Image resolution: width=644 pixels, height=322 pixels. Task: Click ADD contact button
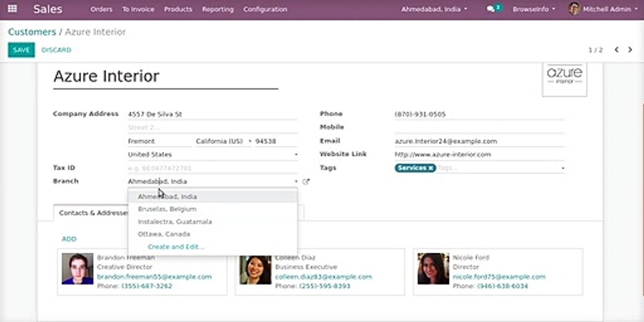pyautogui.click(x=69, y=239)
